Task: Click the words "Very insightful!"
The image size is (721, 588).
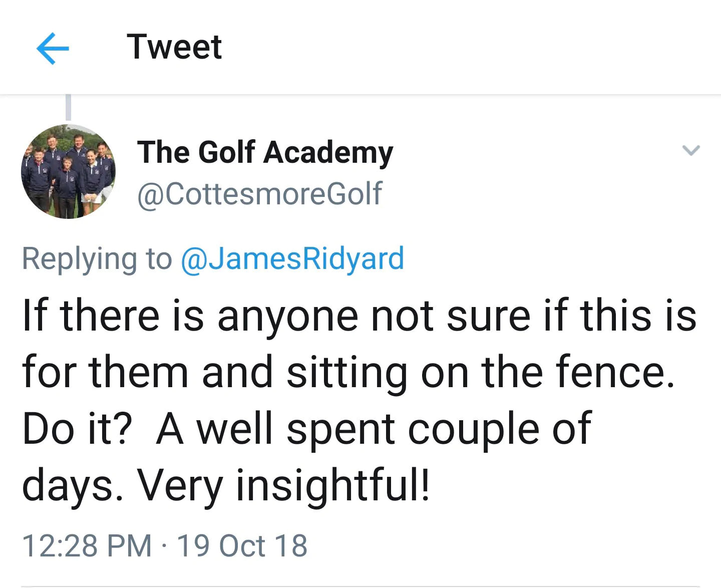Action: [x=283, y=485]
